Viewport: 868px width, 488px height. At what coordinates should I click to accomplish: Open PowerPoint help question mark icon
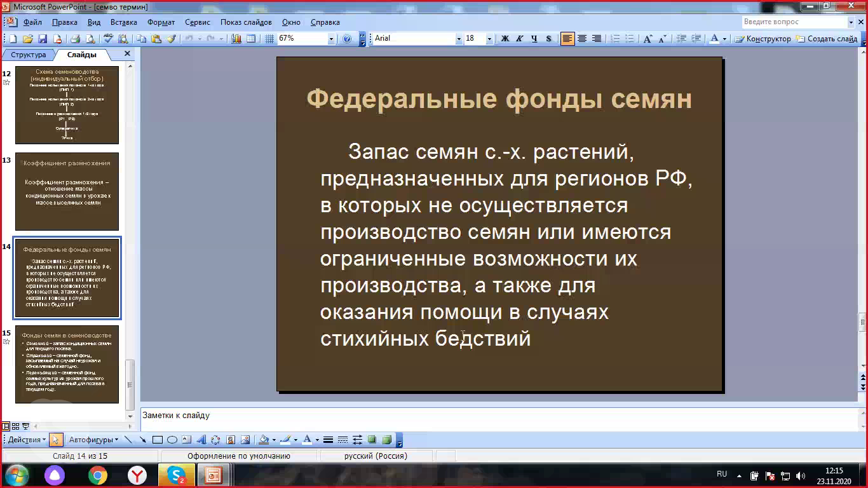pos(347,39)
